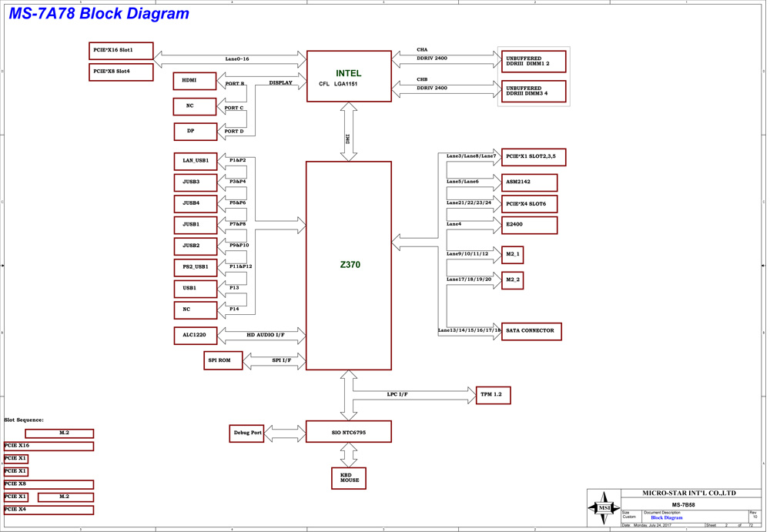Click the LAN_USB1 block
Image resolution: width=770 pixels, height=532 pixels.
(196, 161)
